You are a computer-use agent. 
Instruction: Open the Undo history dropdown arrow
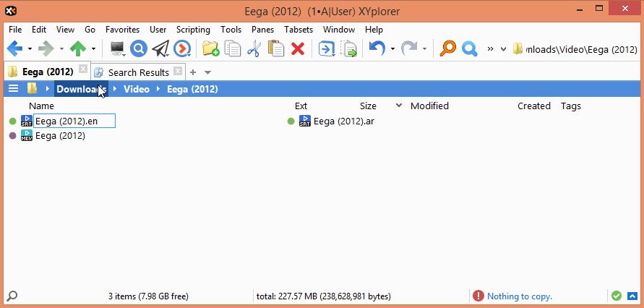point(392,49)
